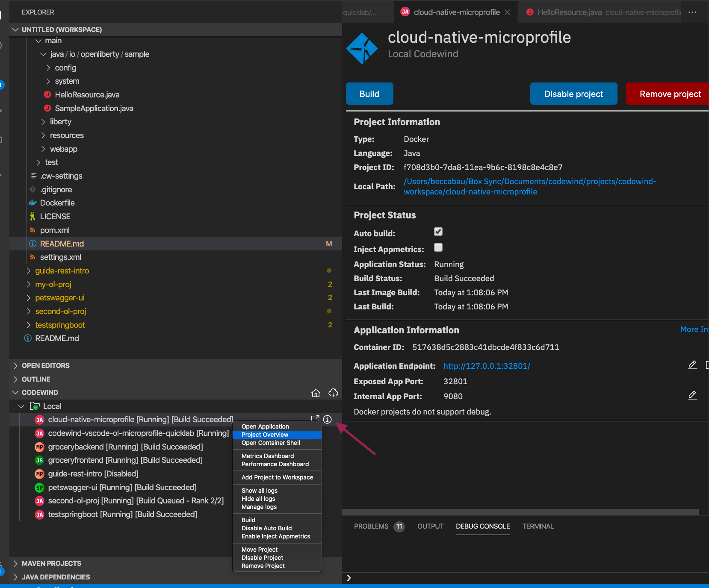Collapse the main folder
This screenshot has height=588, width=709.
point(38,41)
